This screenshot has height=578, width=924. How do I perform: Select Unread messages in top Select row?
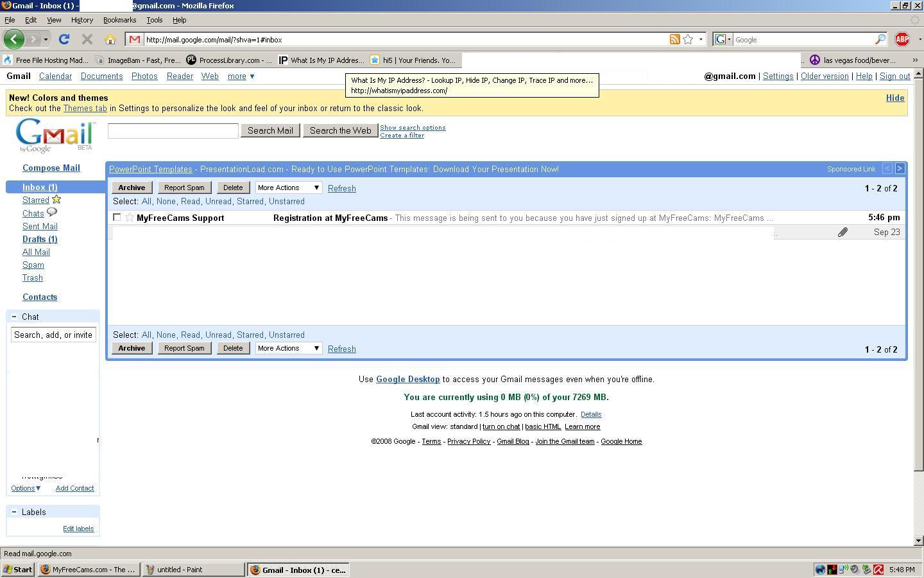pos(218,201)
